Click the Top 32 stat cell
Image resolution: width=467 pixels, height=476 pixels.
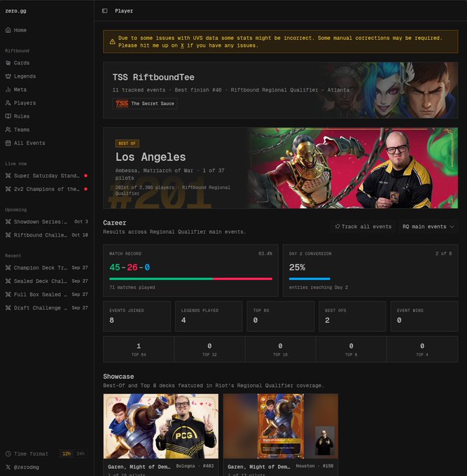[209, 349]
